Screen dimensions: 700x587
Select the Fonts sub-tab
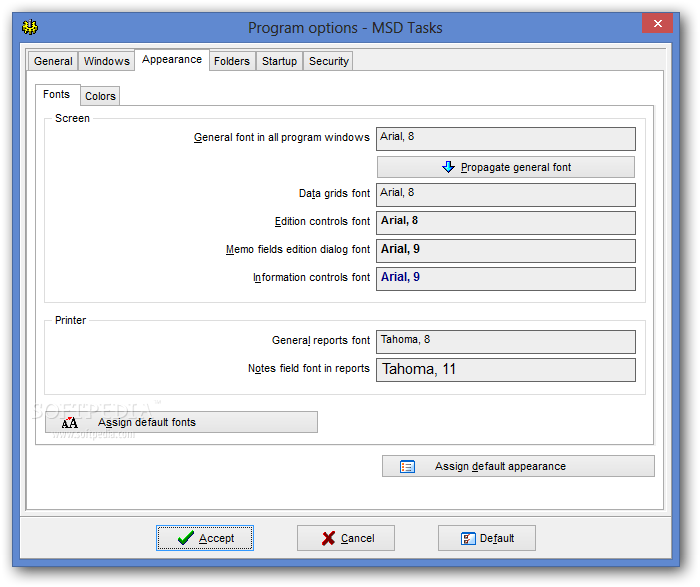(x=57, y=95)
